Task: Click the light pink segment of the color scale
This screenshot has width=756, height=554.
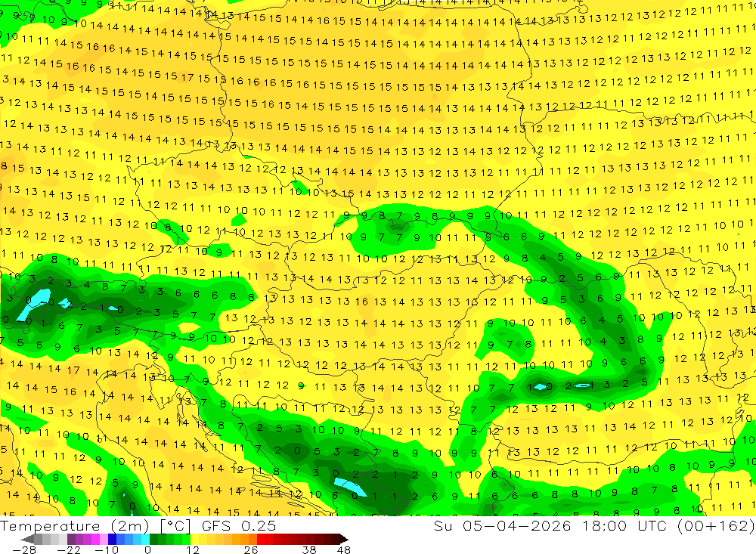Action: click(104, 539)
